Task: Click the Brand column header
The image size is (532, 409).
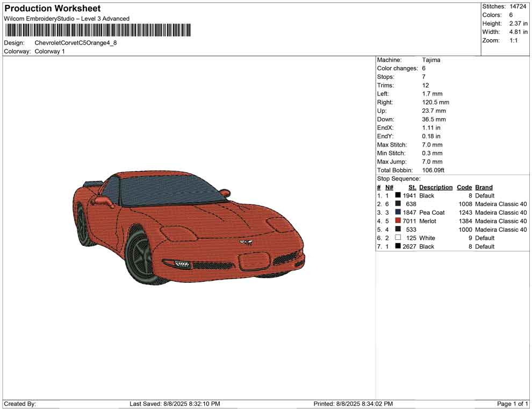Action: click(484, 187)
